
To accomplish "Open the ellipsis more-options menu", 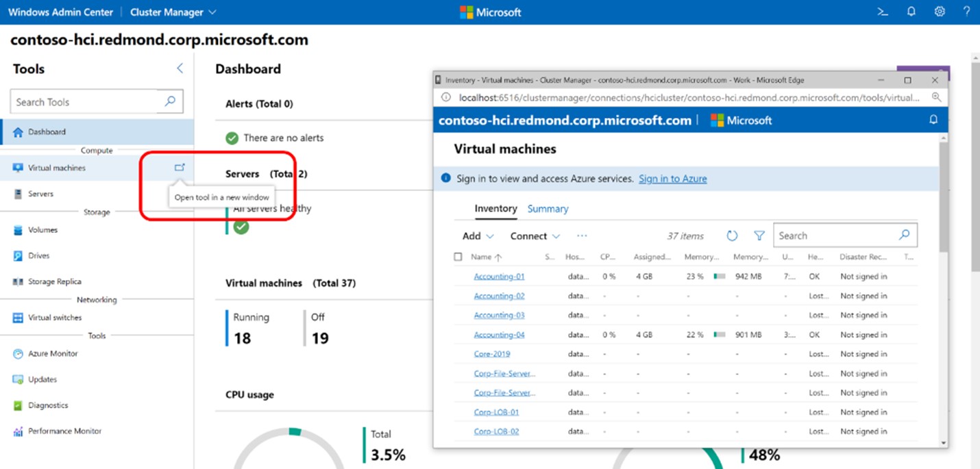I will 582,236.
